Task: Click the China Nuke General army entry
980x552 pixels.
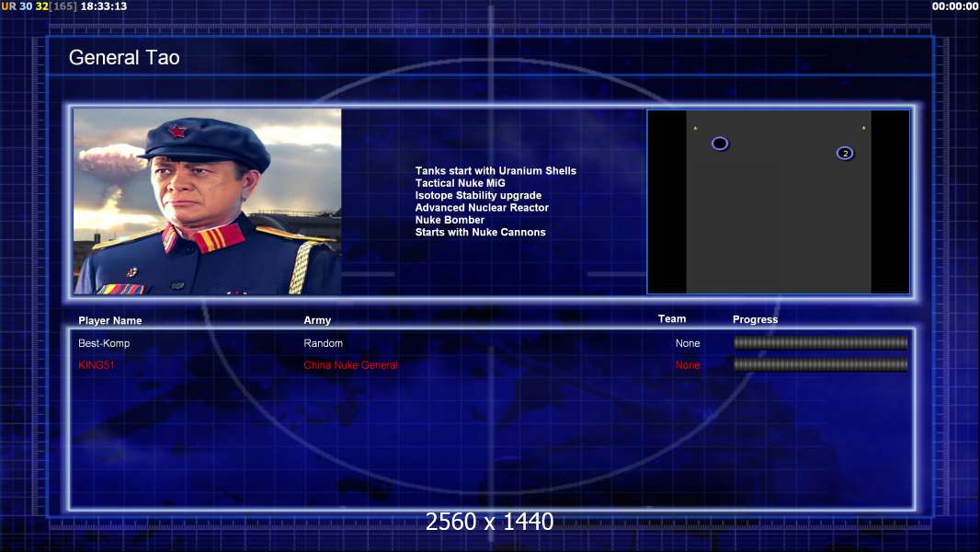Action: (x=350, y=365)
